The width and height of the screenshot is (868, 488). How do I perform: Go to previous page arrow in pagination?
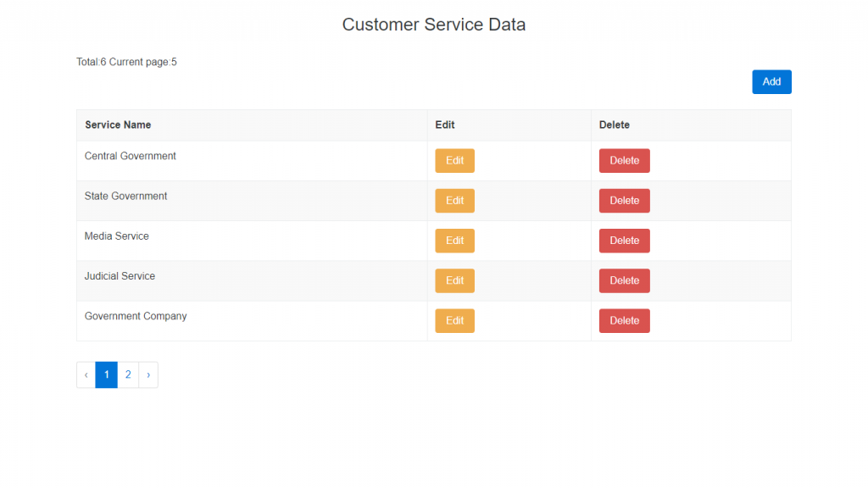point(86,374)
